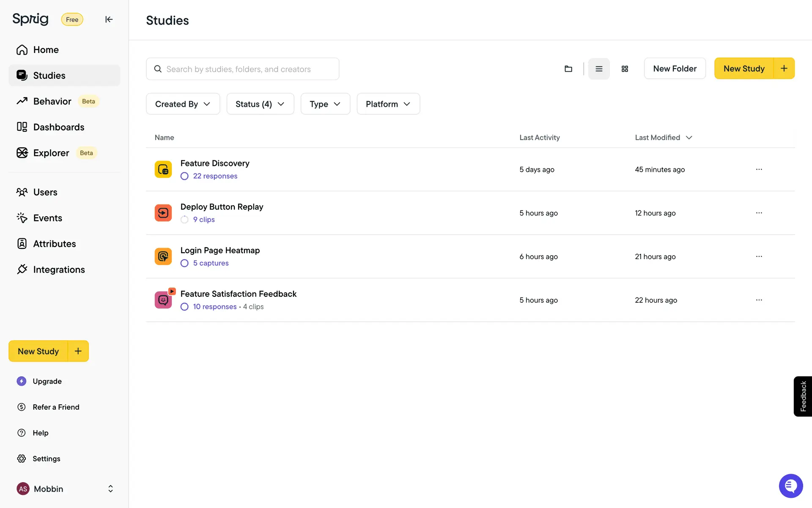The width and height of the screenshot is (812, 508).
Task: Open the 22 responses link
Action: (215, 176)
